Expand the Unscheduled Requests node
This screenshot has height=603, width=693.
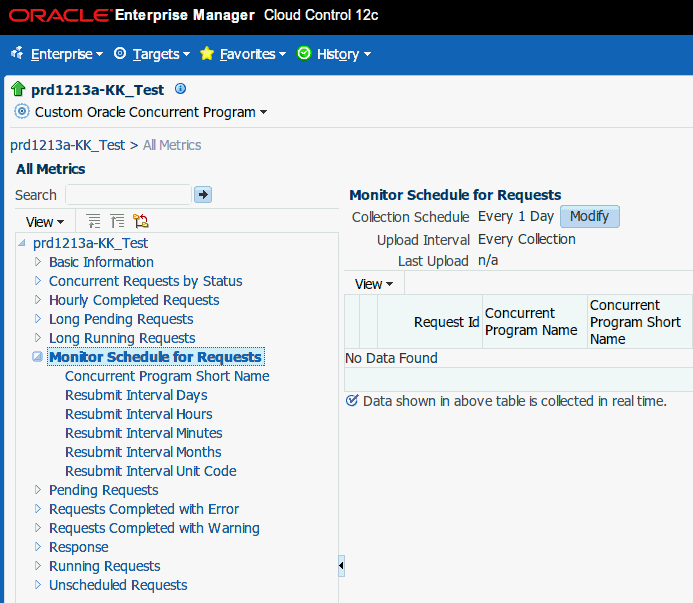(38, 584)
